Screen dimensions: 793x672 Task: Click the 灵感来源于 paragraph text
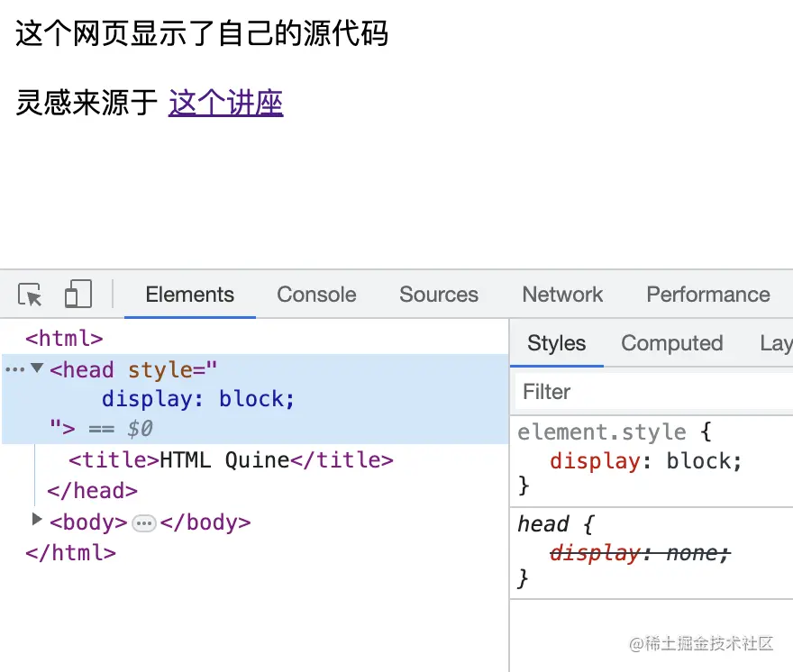pyautogui.click(x=87, y=103)
